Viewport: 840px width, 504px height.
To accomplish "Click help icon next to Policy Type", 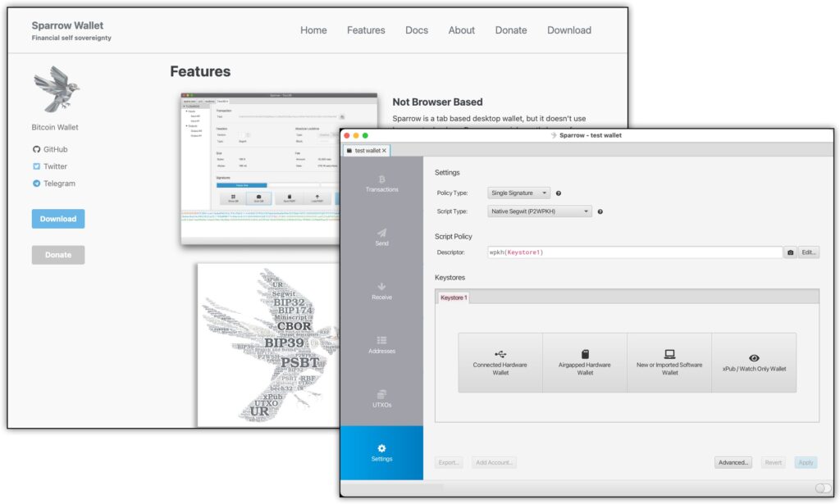I will point(558,193).
